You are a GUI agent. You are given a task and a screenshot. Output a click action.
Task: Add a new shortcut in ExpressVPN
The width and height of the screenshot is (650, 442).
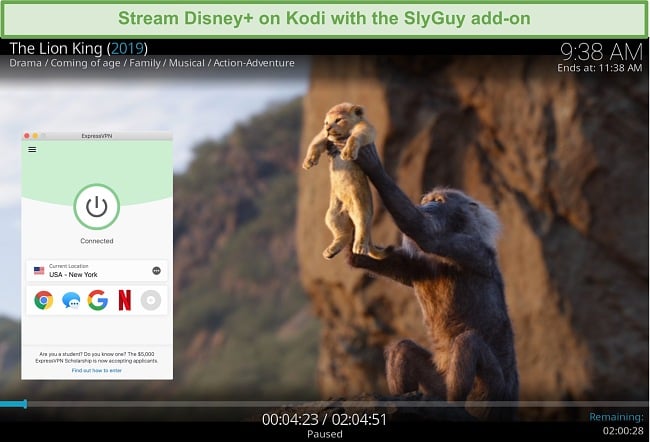coord(151,300)
